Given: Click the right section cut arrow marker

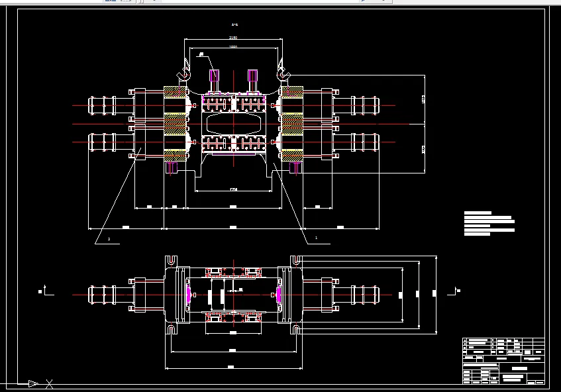Looking at the screenshot, I should (454, 291).
